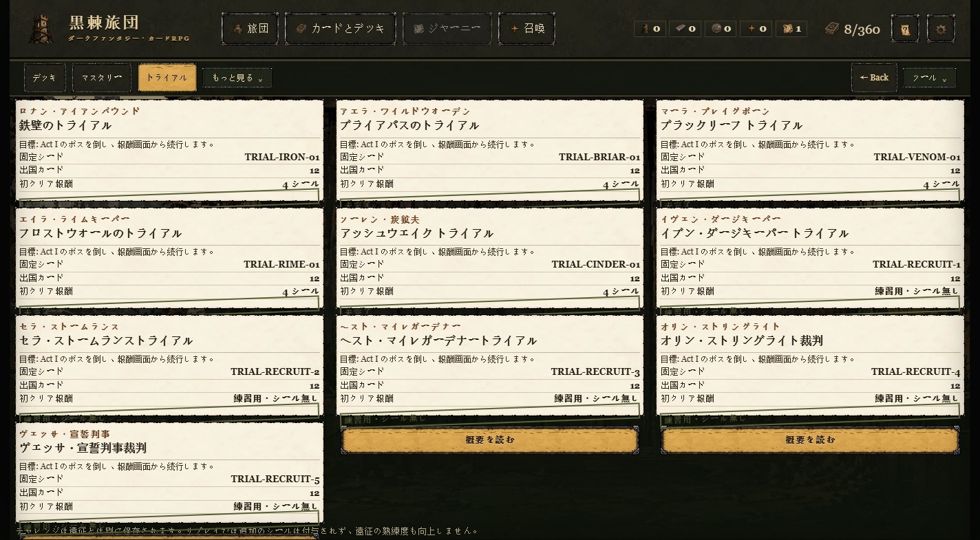Screen dimensions: 980x540
Task: Switch to the デッキ tab
Action: (45, 78)
